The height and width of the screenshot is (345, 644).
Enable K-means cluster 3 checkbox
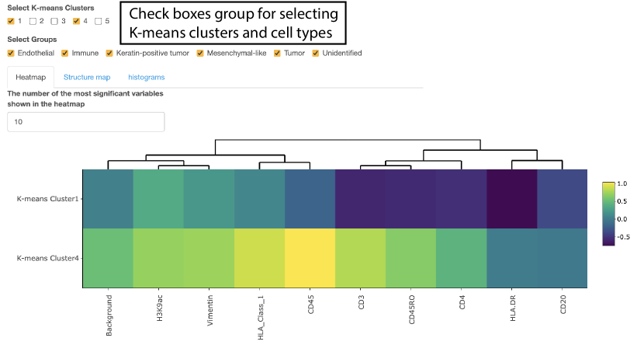point(54,21)
